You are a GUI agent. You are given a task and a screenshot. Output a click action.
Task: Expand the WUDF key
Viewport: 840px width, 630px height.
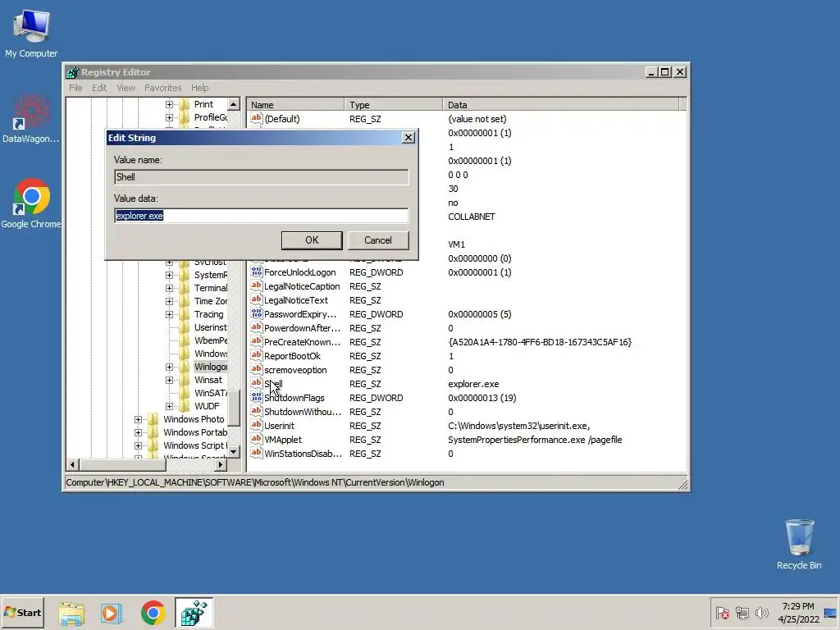169,406
